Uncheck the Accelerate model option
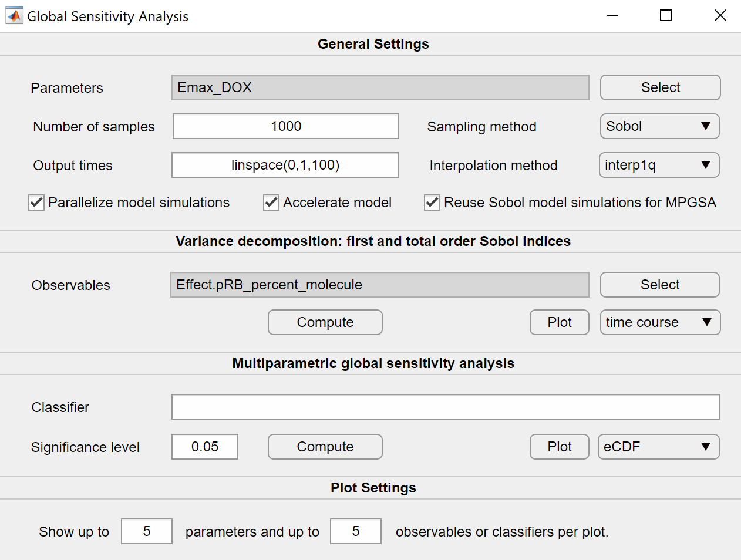Screen dimensions: 741x560 (271, 203)
